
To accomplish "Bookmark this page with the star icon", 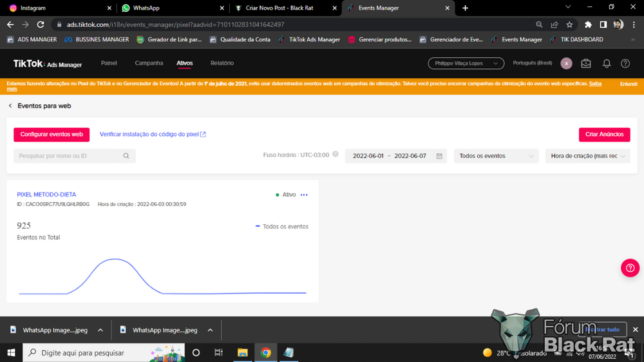I will coord(569,24).
